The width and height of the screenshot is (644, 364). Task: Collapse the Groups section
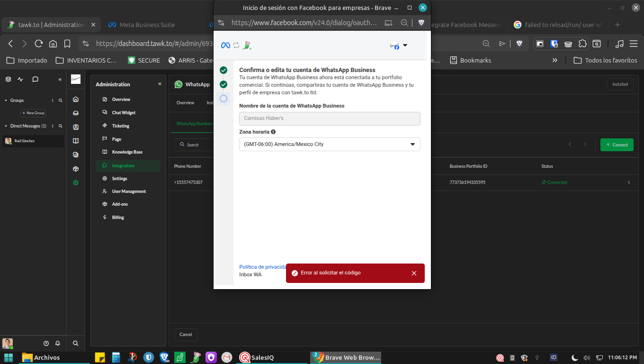click(x=6, y=100)
